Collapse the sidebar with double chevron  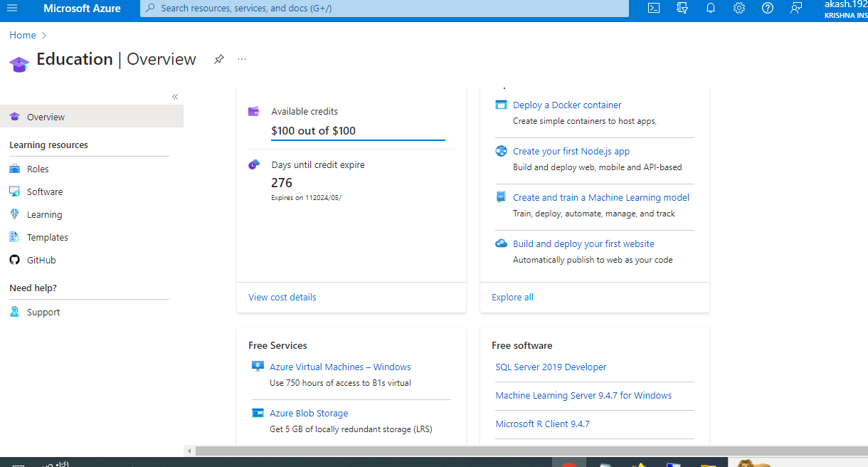pos(175,97)
